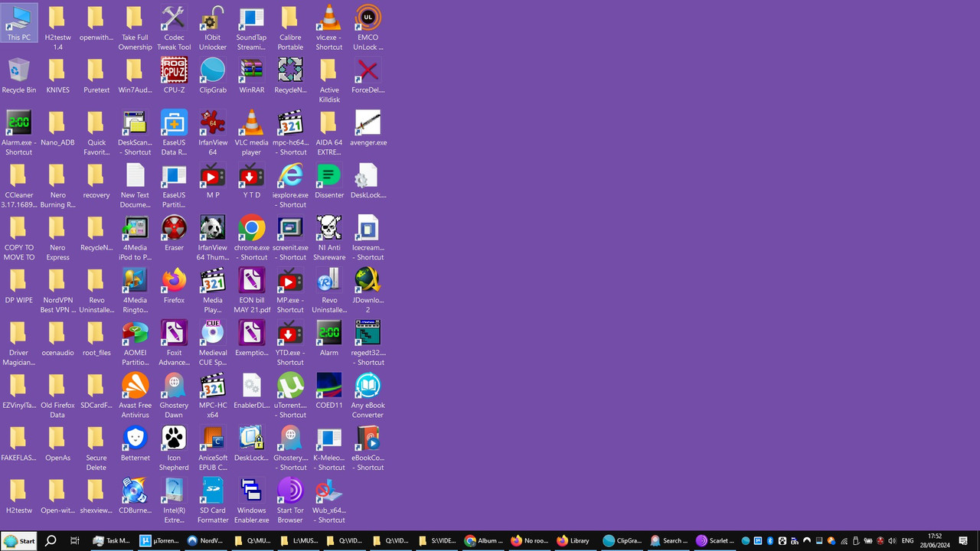The height and width of the screenshot is (551, 980).
Task: Open the Nano_ADB folder
Action: 57,129
